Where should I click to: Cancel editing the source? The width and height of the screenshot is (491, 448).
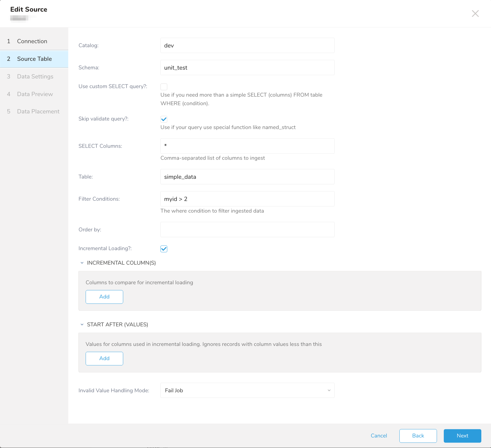tap(379, 436)
